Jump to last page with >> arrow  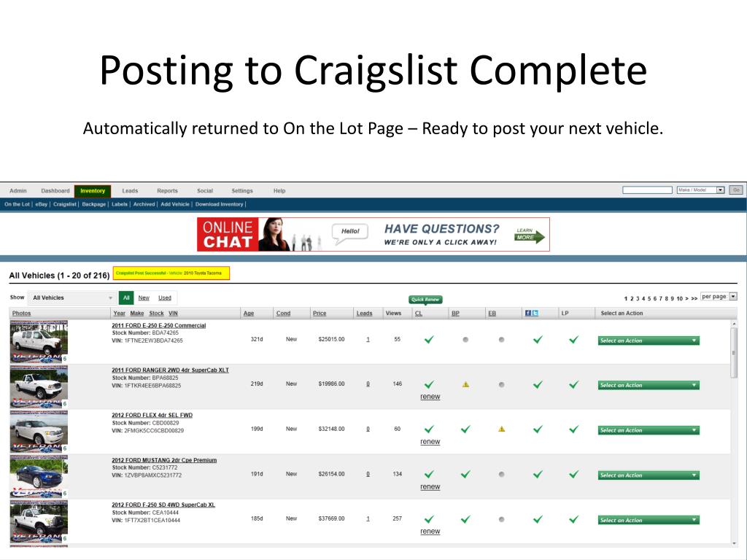[694, 298]
